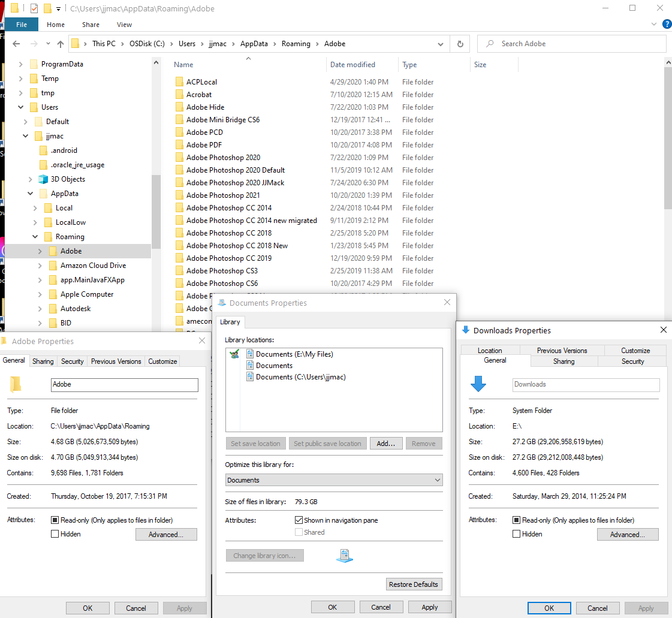Viewport: 672px width, 618px height.
Task: Click the blue Downloads icon in Downloads Properties
Action: 478,384
